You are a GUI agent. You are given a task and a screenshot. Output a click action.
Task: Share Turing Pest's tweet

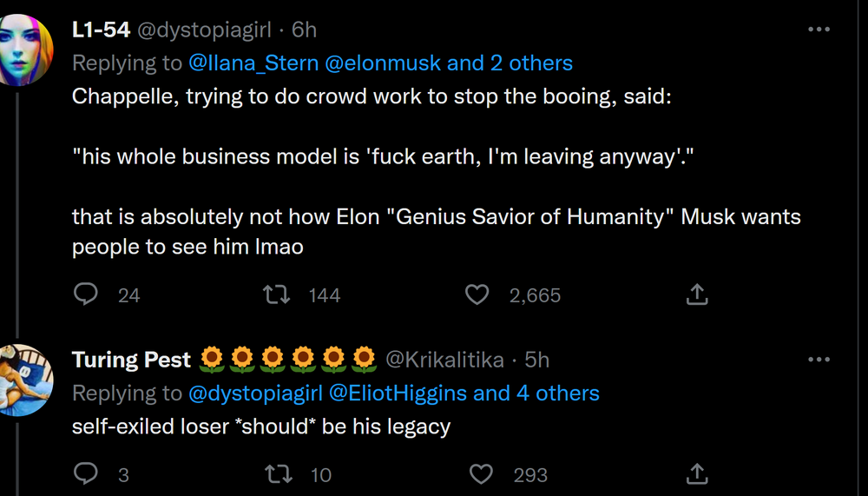click(x=696, y=474)
